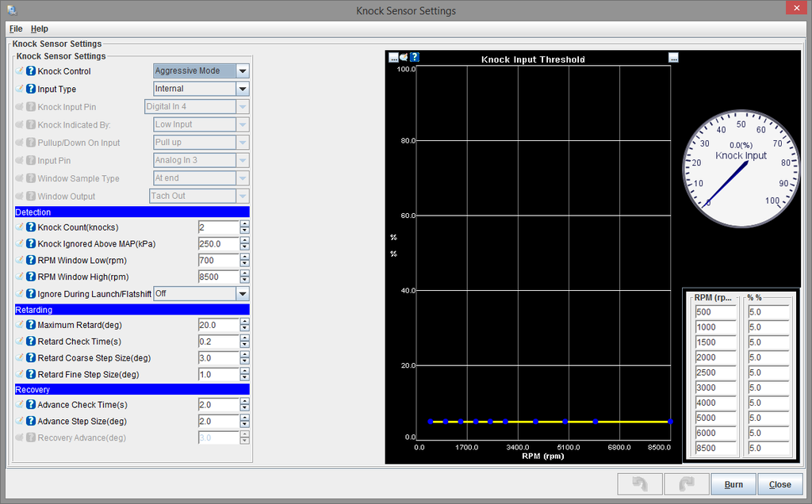Viewport: 812px width, 504px height.
Task: Open the Ignore During Launch/Flatshift dropdown
Action: click(243, 293)
